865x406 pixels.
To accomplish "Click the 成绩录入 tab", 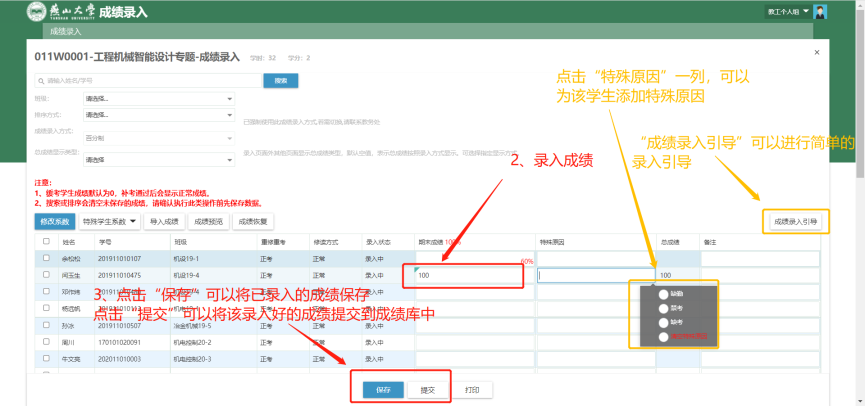I will [x=65, y=32].
